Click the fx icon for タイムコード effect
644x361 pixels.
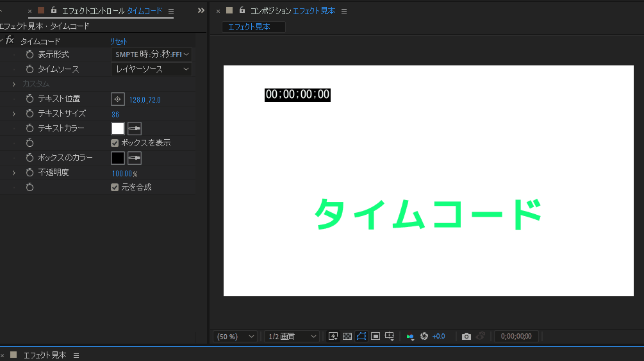tap(10, 40)
